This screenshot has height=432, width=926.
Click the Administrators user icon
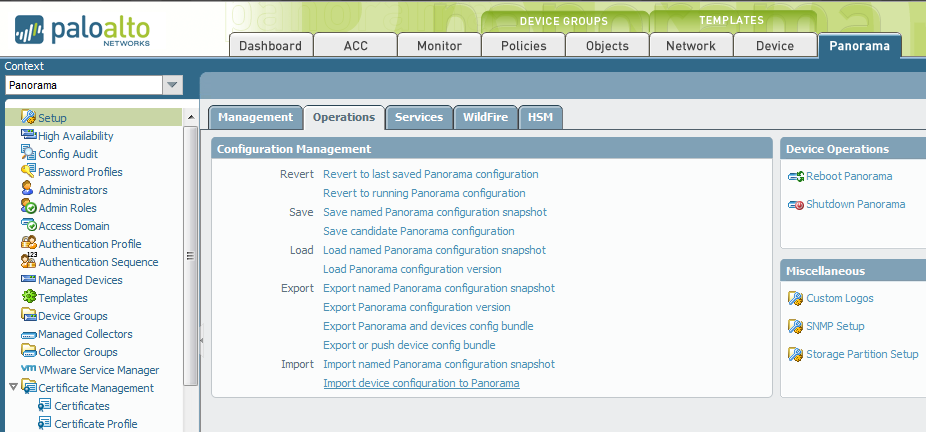click(27, 189)
